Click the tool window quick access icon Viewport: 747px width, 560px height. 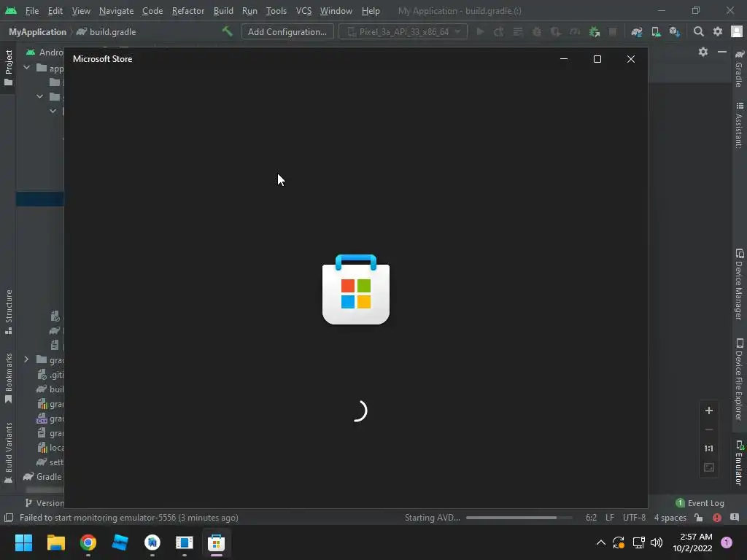(9, 518)
